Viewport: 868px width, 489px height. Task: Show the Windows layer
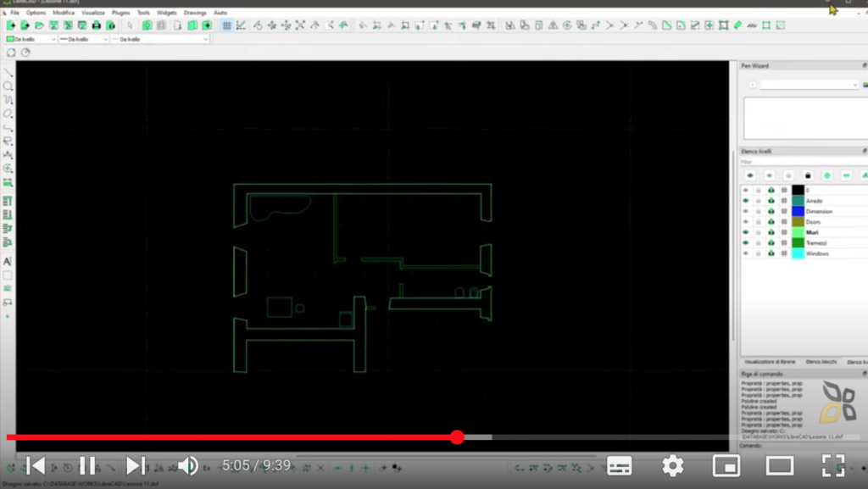point(746,253)
